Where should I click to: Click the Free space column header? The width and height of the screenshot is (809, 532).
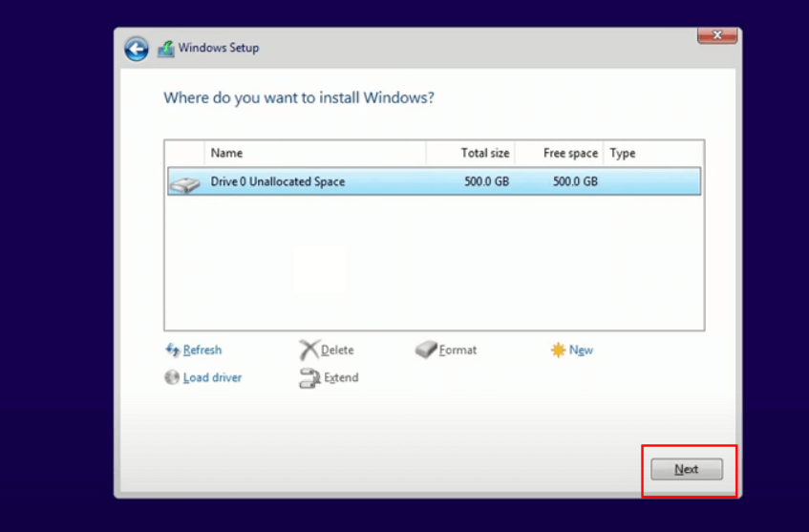pos(570,153)
